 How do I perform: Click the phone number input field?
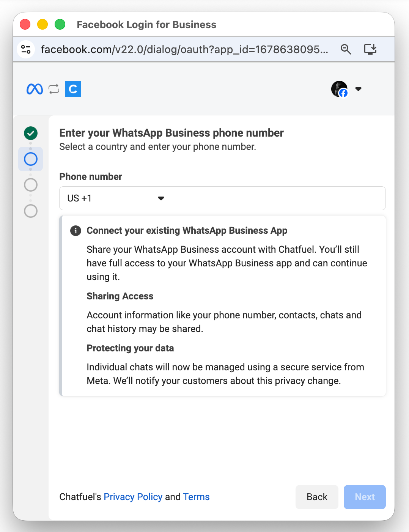[280, 198]
